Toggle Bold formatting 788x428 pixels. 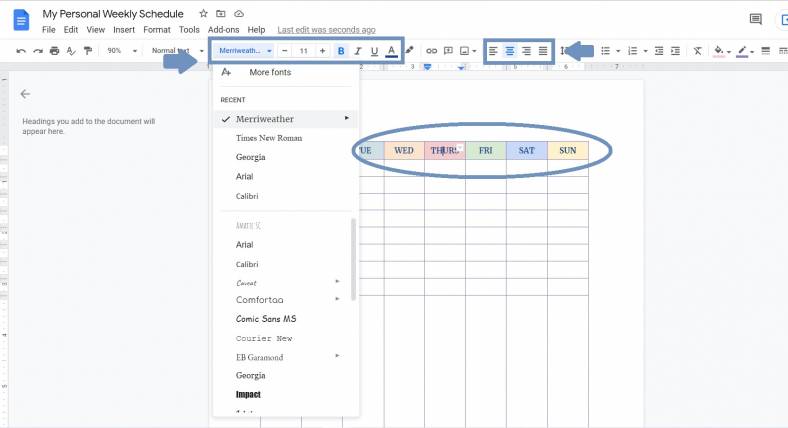point(341,51)
